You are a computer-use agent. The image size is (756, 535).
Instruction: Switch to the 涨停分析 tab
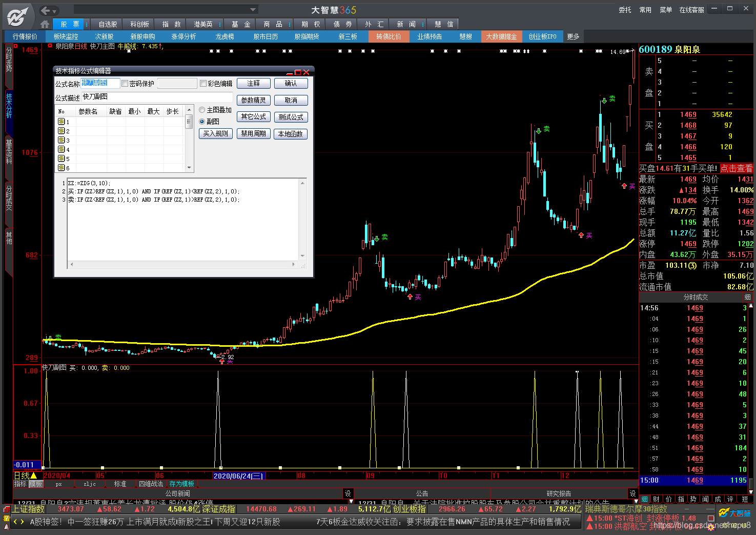(183, 36)
